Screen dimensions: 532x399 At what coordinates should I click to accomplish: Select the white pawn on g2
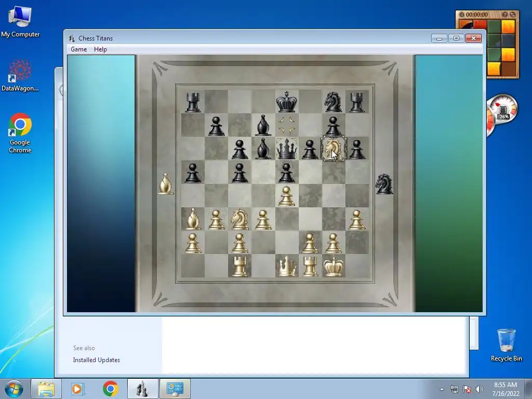(x=333, y=243)
